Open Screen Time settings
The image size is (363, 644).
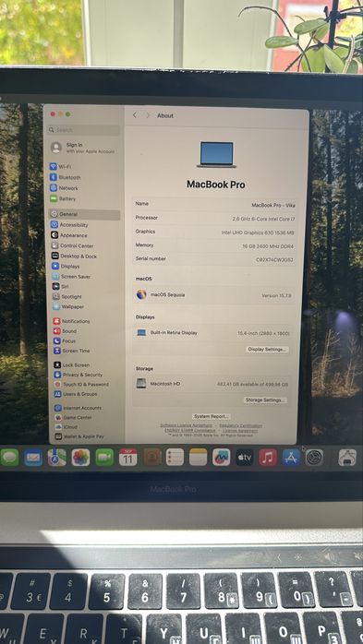(71, 351)
